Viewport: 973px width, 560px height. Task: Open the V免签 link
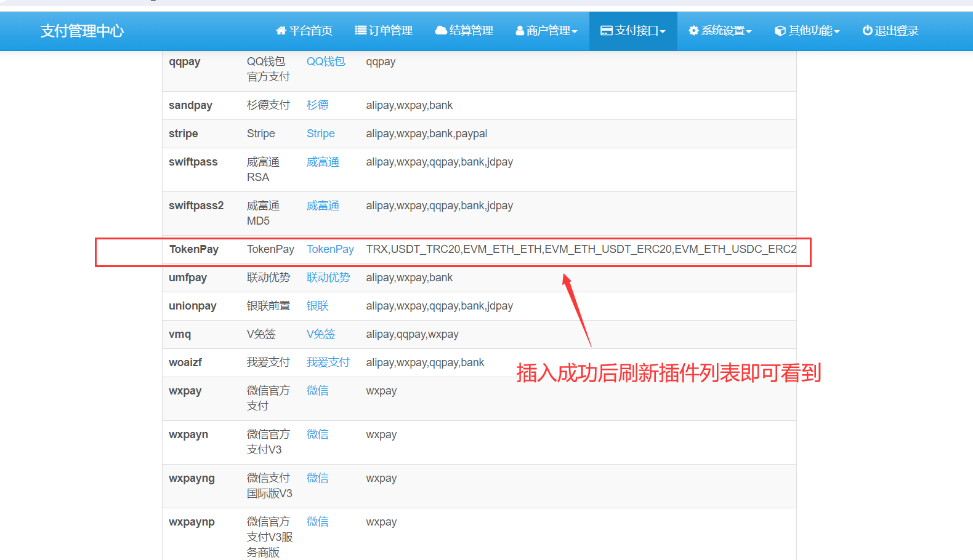click(321, 334)
